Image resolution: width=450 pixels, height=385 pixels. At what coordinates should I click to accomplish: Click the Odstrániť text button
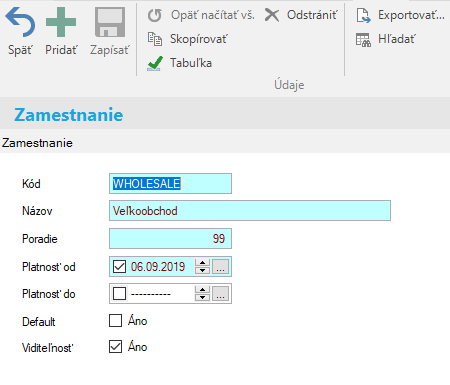pos(312,15)
